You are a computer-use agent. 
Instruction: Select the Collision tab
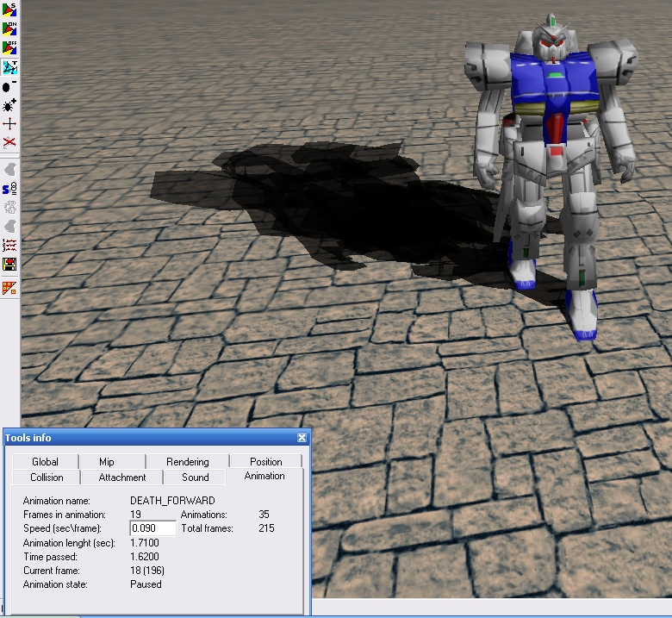click(47, 478)
